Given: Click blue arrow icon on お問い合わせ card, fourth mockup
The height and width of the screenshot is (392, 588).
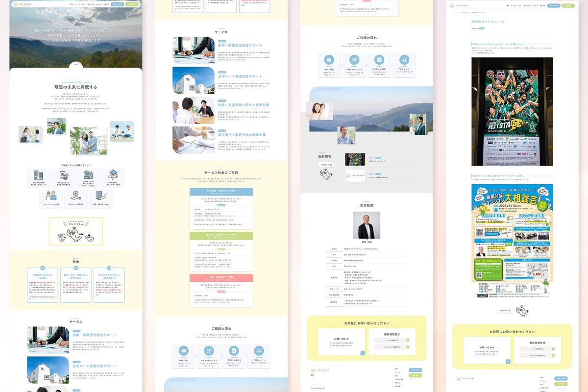Looking at the screenshot, I should pyautogui.click(x=509, y=361).
